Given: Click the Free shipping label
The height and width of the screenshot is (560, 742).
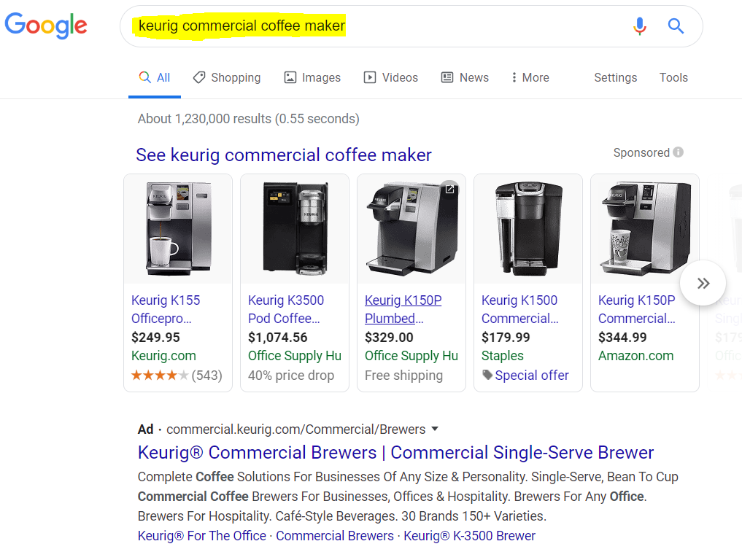Looking at the screenshot, I should tap(403, 375).
